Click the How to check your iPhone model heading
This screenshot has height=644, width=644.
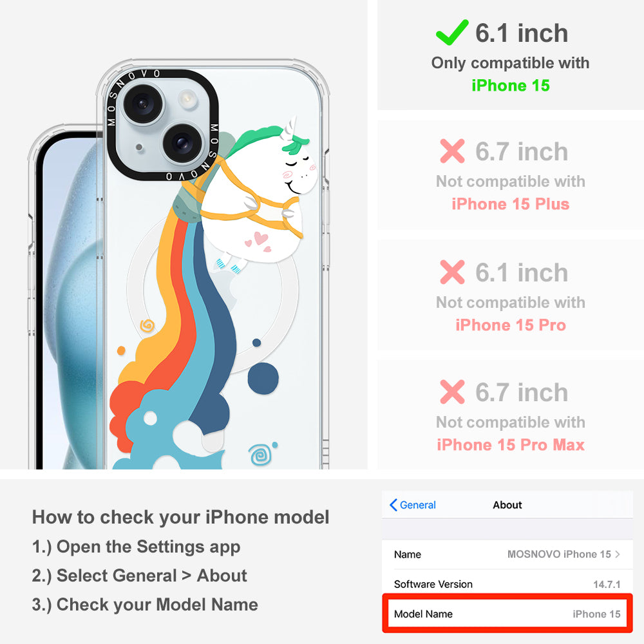(x=181, y=516)
